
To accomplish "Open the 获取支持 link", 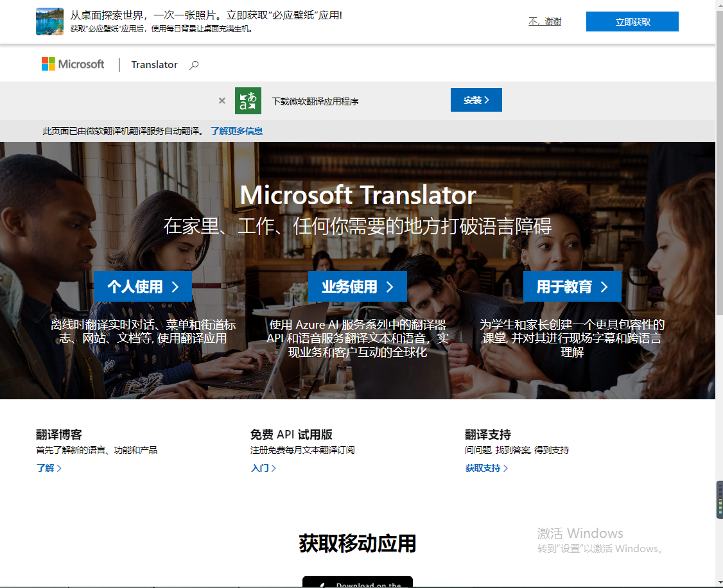I will pyautogui.click(x=487, y=468).
